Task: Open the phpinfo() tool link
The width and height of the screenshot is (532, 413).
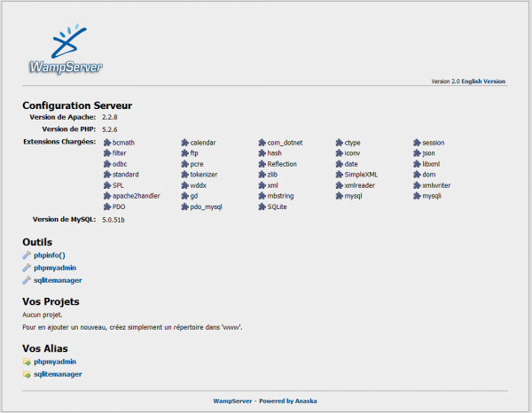Action: (x=50, y=255)
